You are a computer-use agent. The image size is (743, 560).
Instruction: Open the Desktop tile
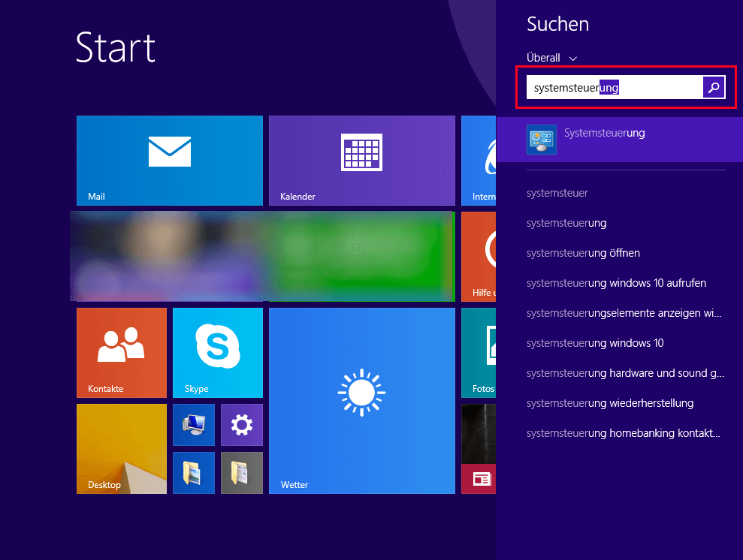122,449
